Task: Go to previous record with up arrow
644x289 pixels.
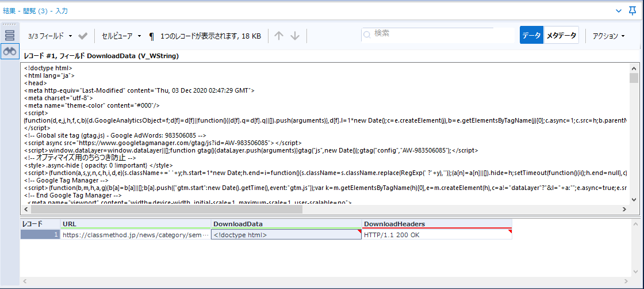Action: point(279,36)
